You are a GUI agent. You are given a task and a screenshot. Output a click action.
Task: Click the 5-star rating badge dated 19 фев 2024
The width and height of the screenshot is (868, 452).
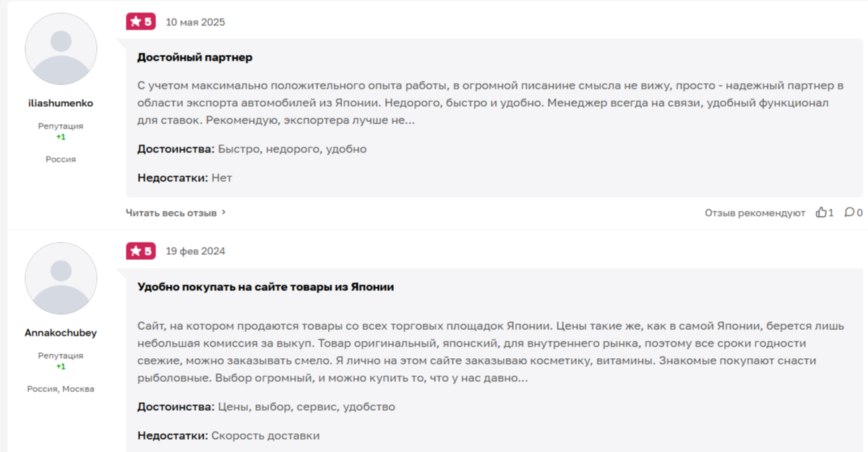pyautogui.click(x=141, y=251)
